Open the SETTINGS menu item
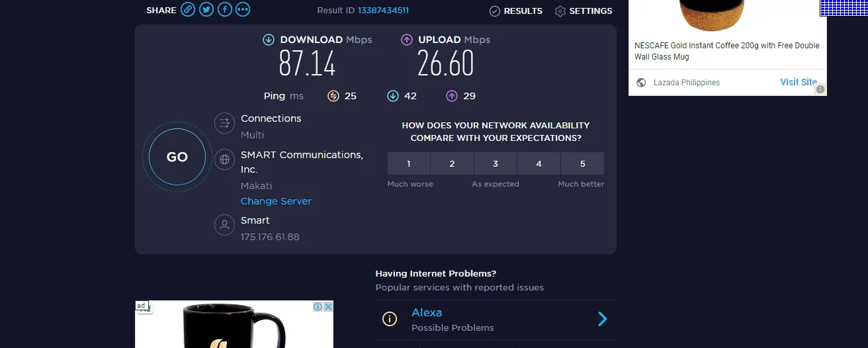Screen dimensions: 868x348 click(x=584, y=11)
